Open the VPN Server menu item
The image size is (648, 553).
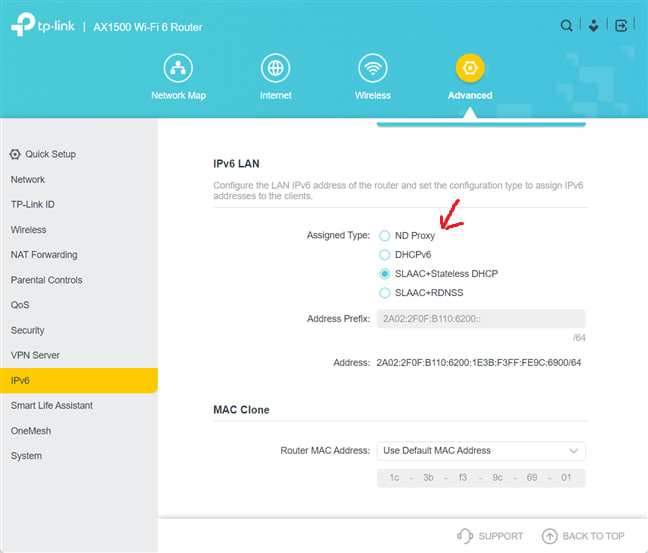click(35, 355)
